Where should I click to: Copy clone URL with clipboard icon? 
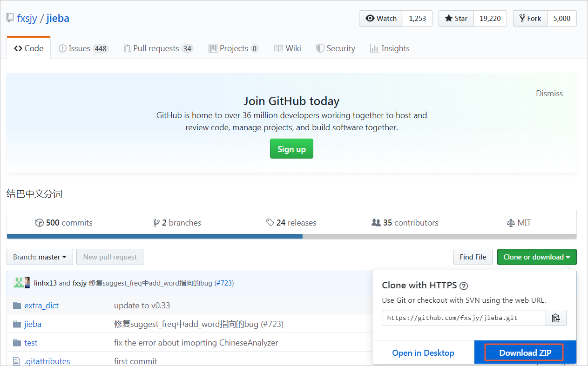coord(556,318)
